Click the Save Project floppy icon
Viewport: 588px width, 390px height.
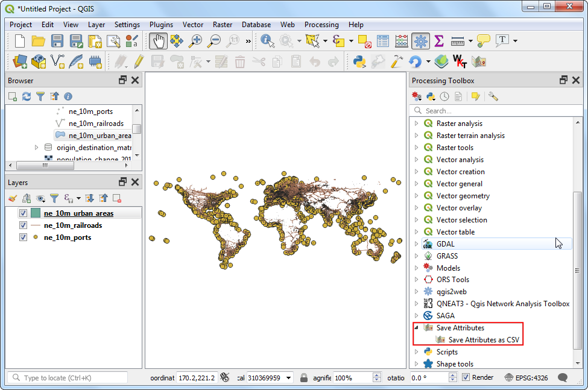57,41
